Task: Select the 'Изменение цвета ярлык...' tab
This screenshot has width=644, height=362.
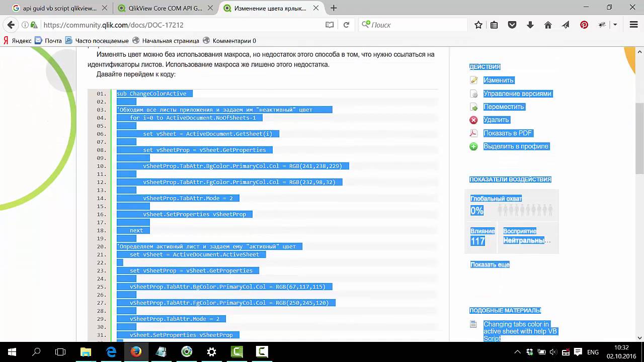Action: 270,8
